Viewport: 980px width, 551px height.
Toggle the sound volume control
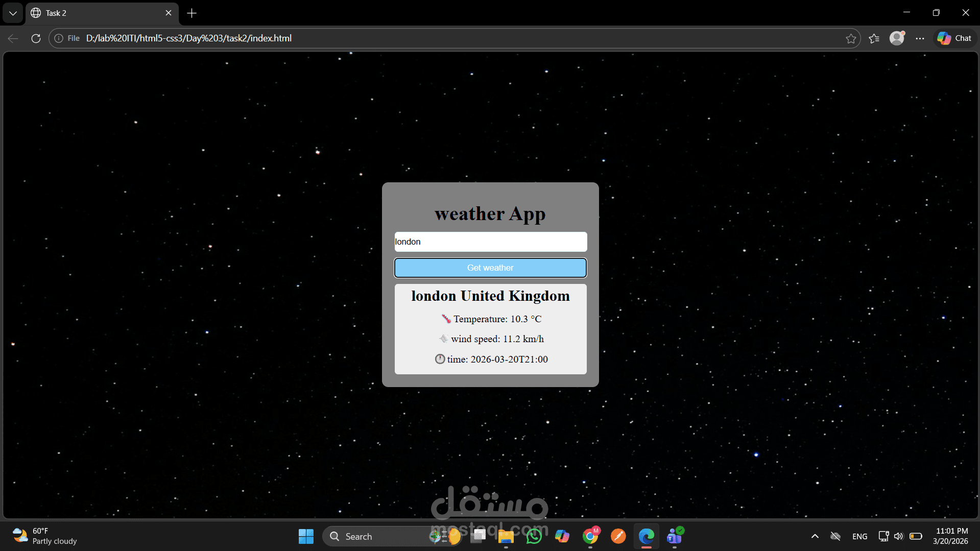tap(899, 536)
